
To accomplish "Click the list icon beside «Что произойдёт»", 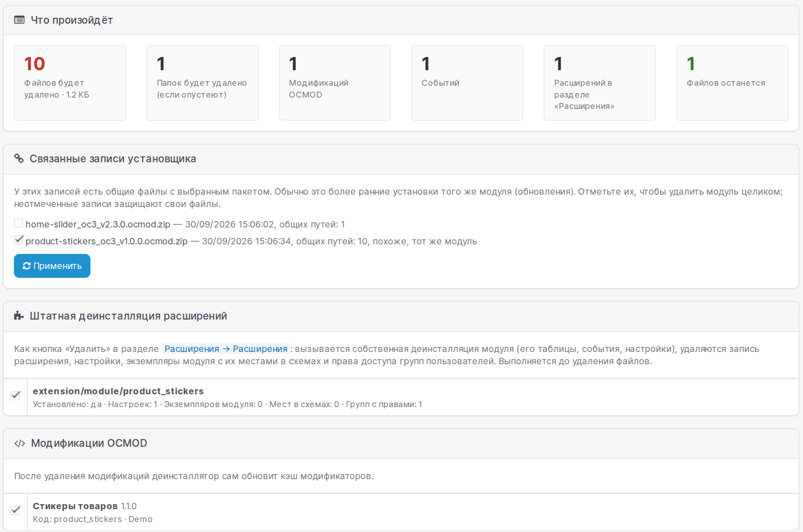I will point(19,20).
